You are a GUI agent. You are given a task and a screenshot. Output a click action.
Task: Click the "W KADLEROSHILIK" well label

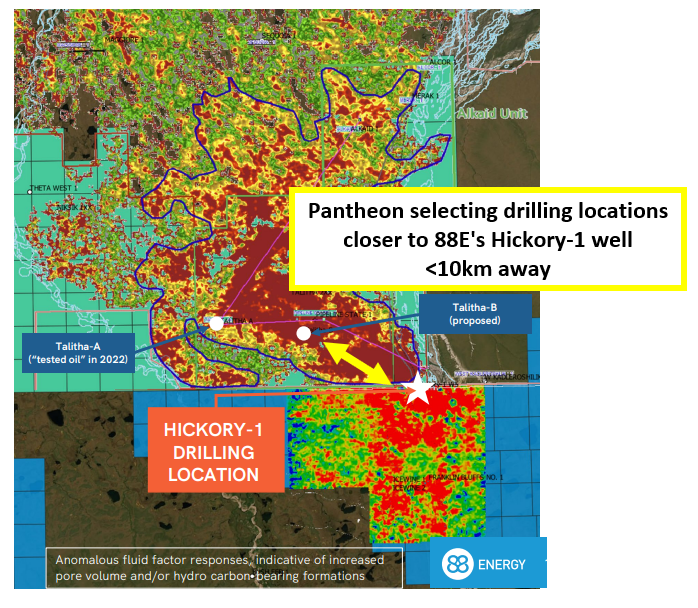tap(512, 377)
